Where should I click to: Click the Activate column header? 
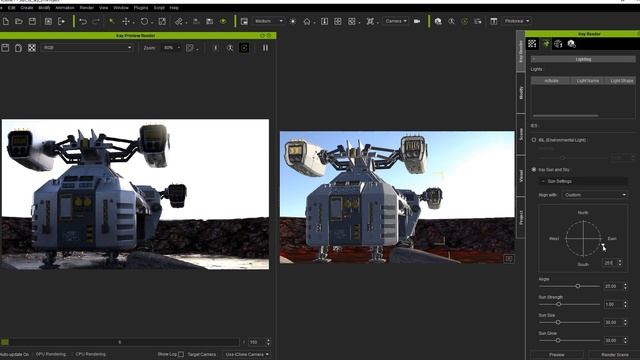[x=551, y=81]
